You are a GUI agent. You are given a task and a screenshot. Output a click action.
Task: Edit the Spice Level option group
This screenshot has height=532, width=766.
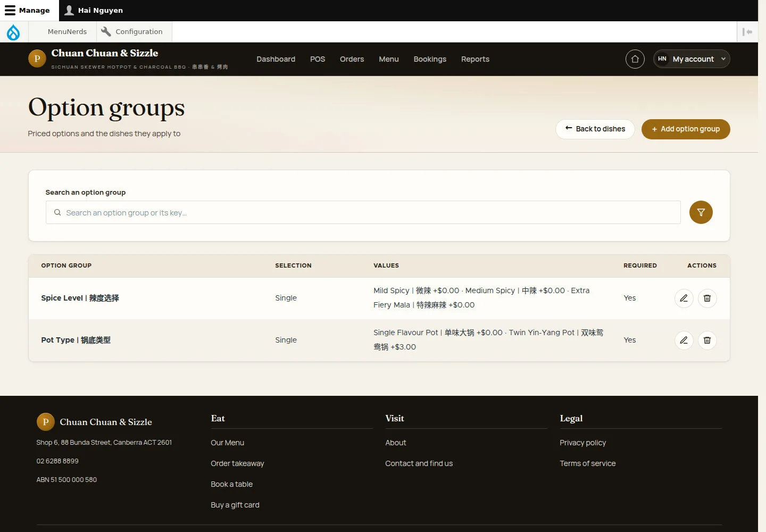[x=684, y=298]
